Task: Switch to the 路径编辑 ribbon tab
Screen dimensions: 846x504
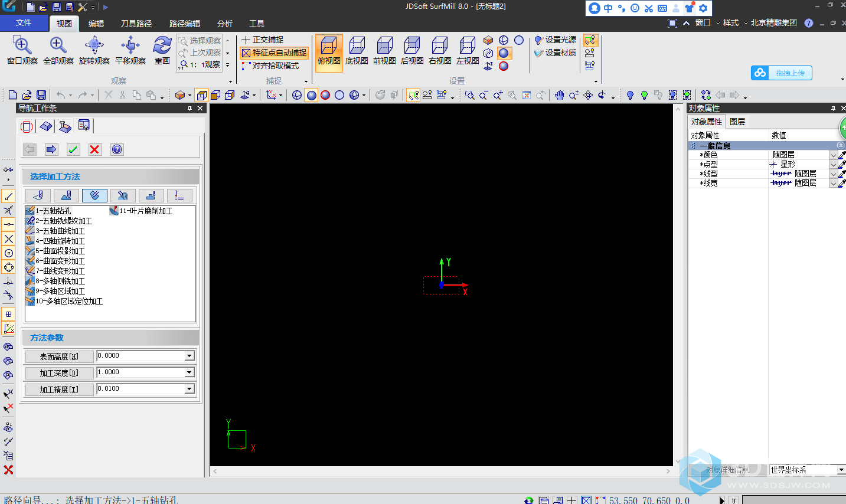Action: [x=185, y=24]
